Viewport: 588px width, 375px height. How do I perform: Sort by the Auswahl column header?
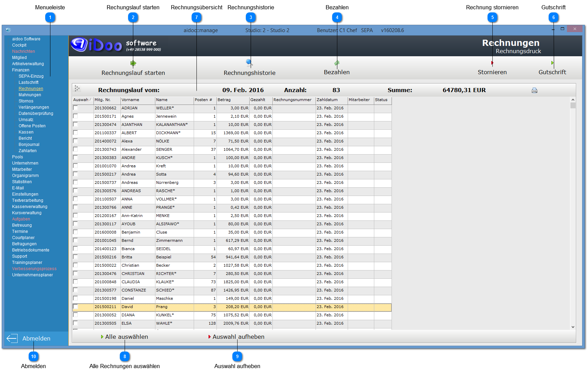(x=83, y=100)
